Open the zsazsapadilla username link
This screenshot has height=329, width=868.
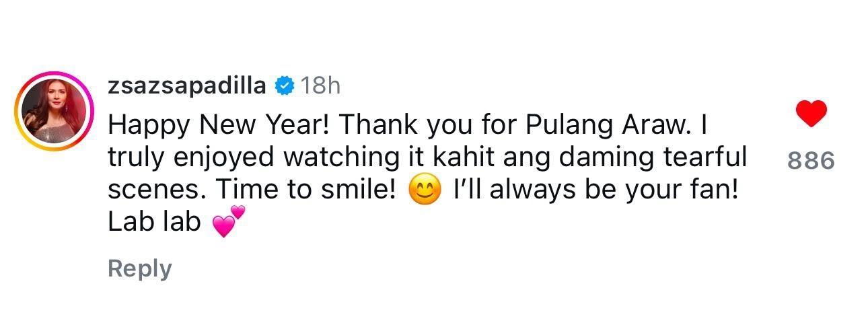click(x=189, y=85)
